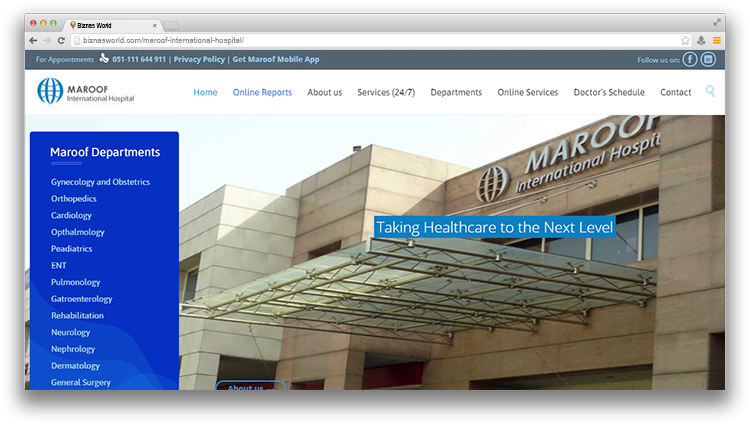This screenshot has width=750, height=425.
Task: Click the Maroof International Hospital logo
Action: click(85, 92)
